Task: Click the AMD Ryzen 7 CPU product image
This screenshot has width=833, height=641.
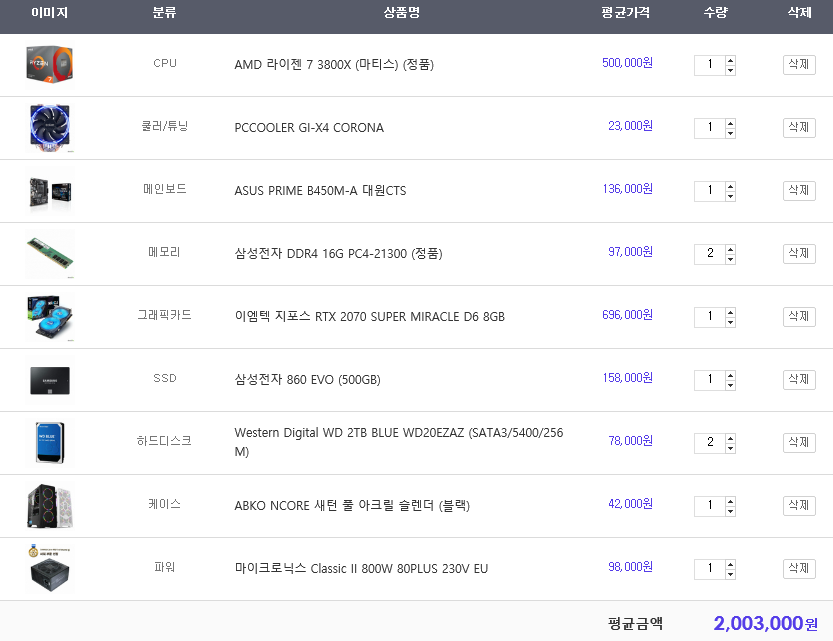Action: 49,64
